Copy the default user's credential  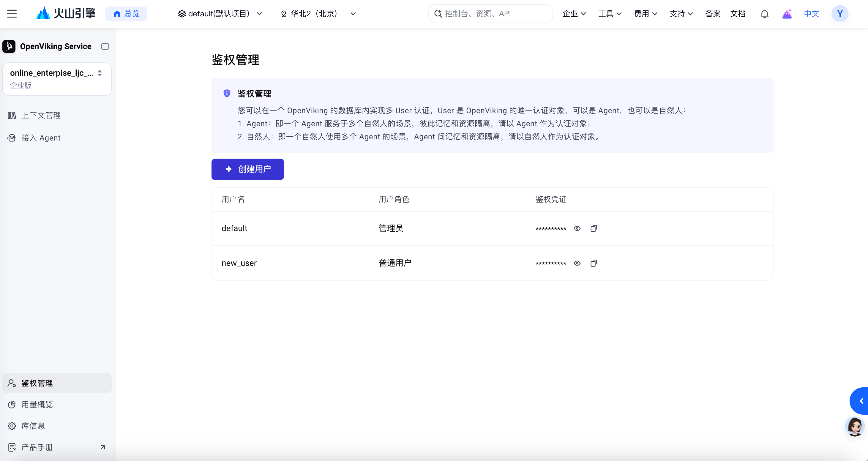point(594,228)
